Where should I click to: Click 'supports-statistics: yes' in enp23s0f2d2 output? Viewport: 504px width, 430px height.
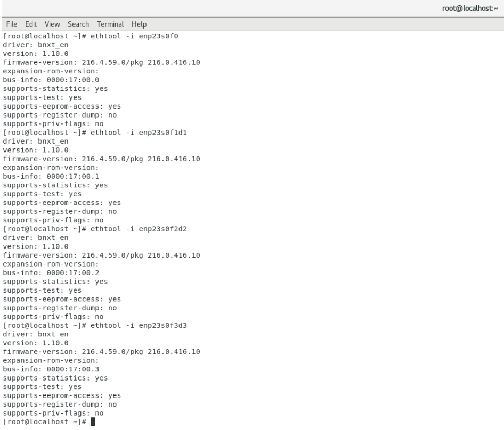pyautogui.click(x=55, y=282)
